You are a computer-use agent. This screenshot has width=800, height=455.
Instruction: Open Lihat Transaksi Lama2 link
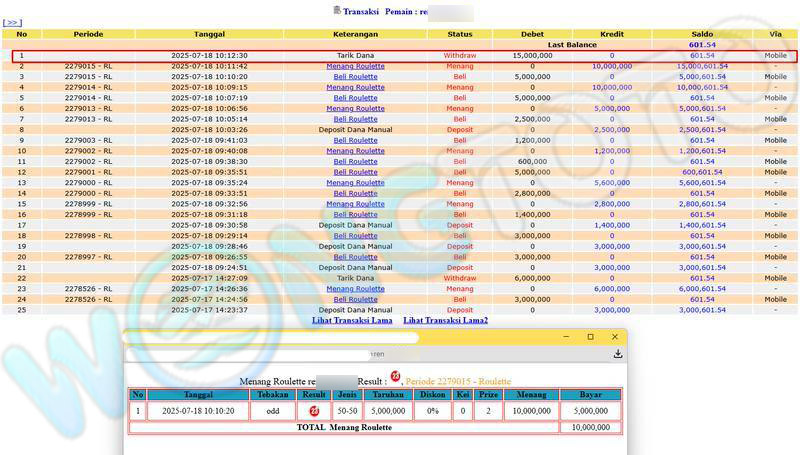click(x=445, y=320)
